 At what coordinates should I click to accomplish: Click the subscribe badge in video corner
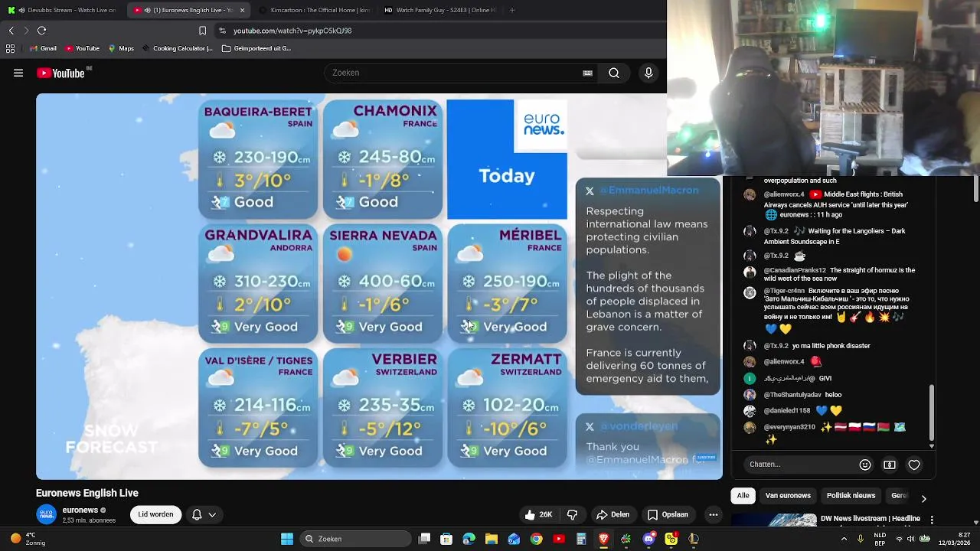(706, 458)
